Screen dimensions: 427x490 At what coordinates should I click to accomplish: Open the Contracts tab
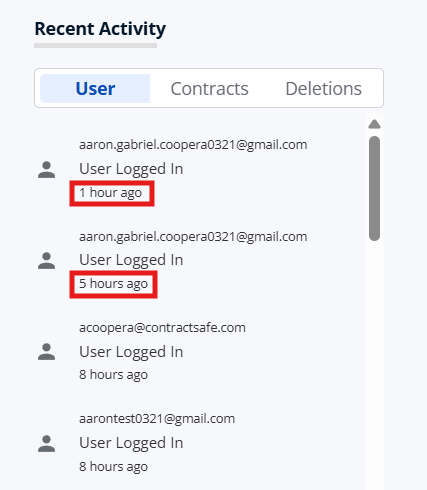click(x=209, y=89)
